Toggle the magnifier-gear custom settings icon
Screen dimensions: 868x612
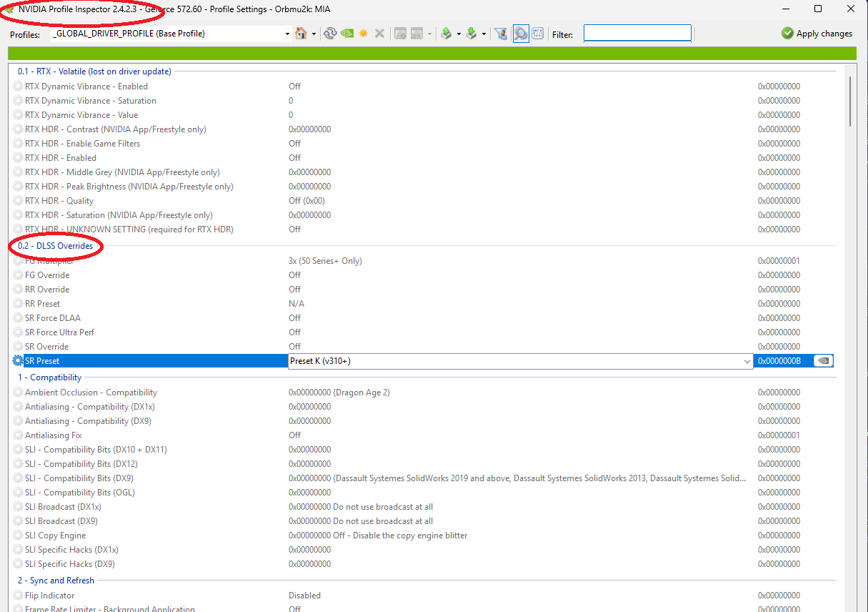[521, 34]
